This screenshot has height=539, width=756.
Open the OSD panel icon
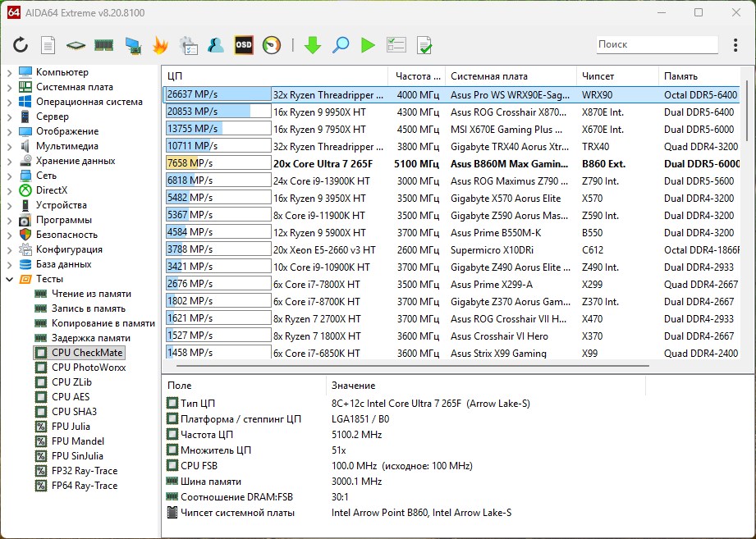tap(244, 45)
